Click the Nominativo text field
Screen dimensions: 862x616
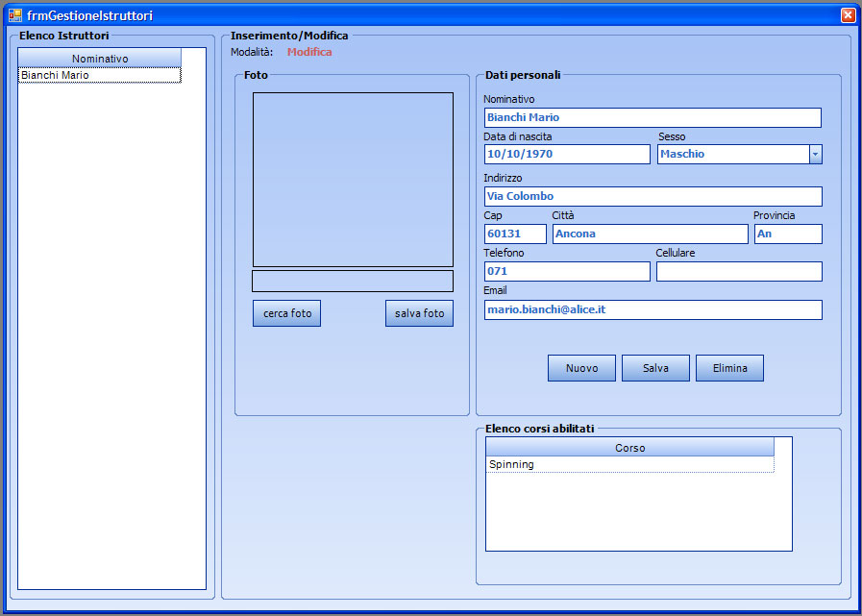pos(652,117)
